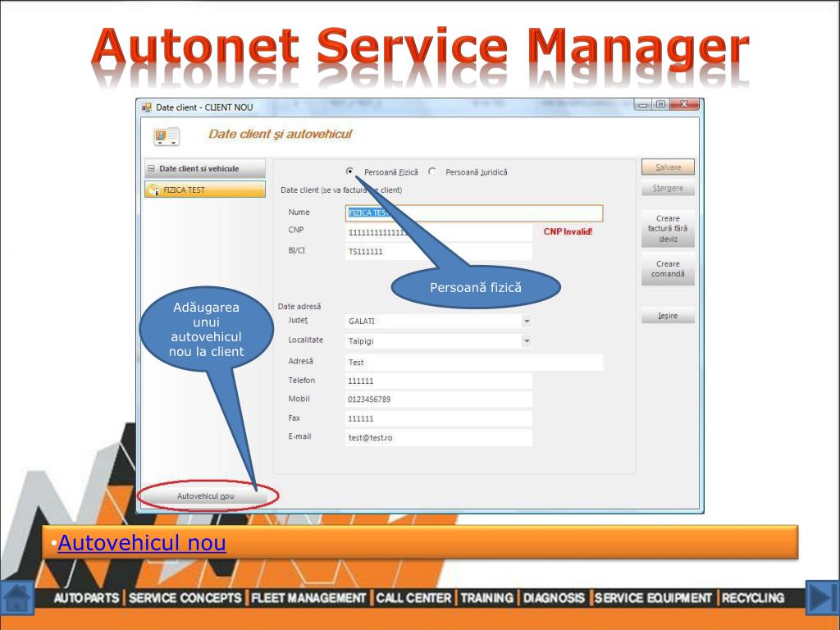
Task: Select FIZICA TEST in the client list
Action: 205,189
